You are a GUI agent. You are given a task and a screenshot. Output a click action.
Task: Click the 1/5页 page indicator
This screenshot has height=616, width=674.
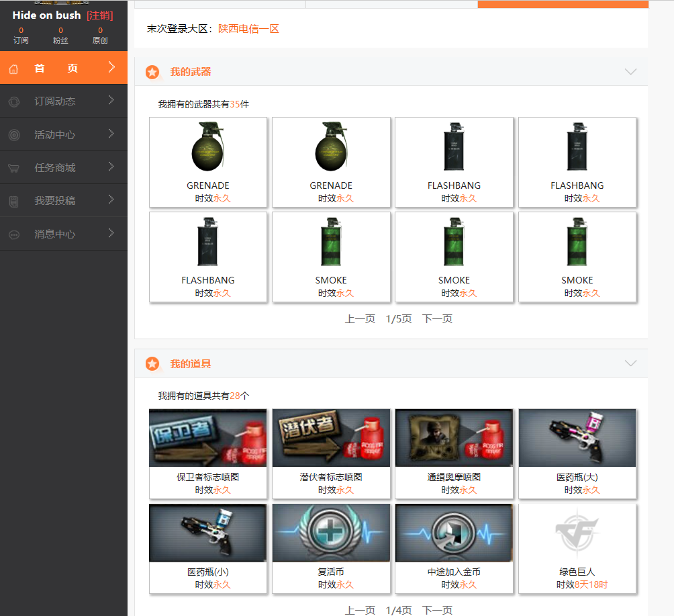[399, 319]
